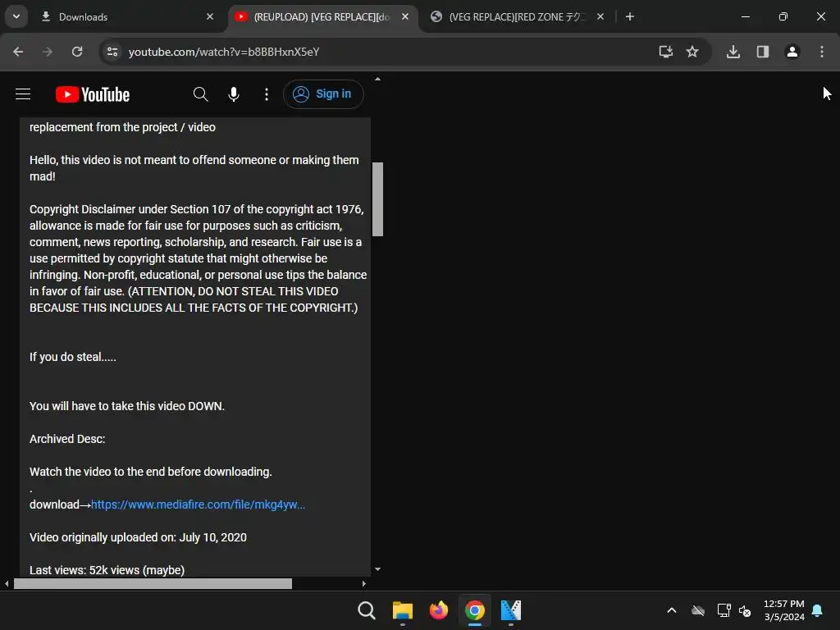Sign in to YouTube
840x630 pixels.
point(323,94)
